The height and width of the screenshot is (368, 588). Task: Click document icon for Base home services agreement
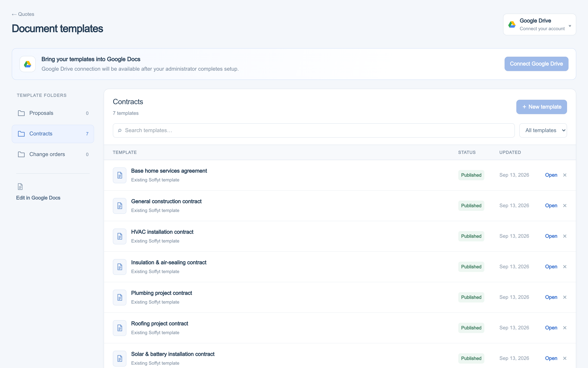[x=120, y=175]
